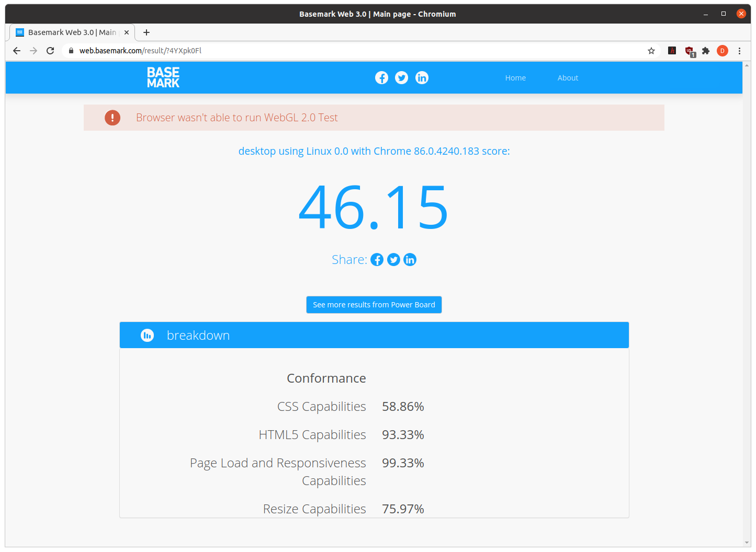Click the breakdown section header
This screenshot has width=756, height=552.
coord(374,335)
